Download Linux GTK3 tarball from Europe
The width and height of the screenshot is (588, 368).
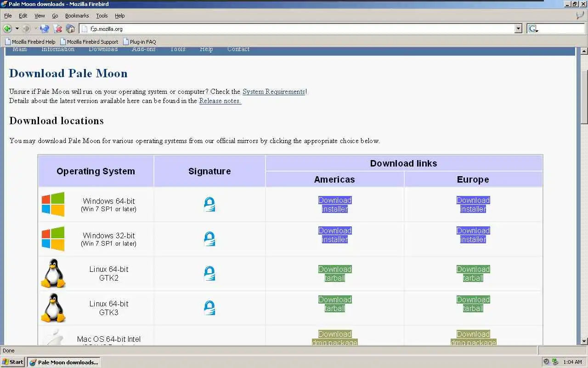pyautogui.click(x=473, y=304)
